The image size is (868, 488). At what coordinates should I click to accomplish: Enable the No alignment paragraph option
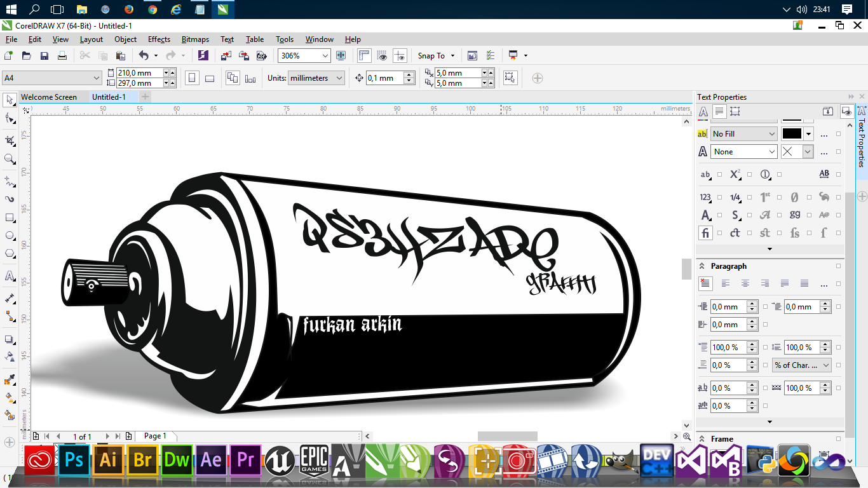[705, 283]
